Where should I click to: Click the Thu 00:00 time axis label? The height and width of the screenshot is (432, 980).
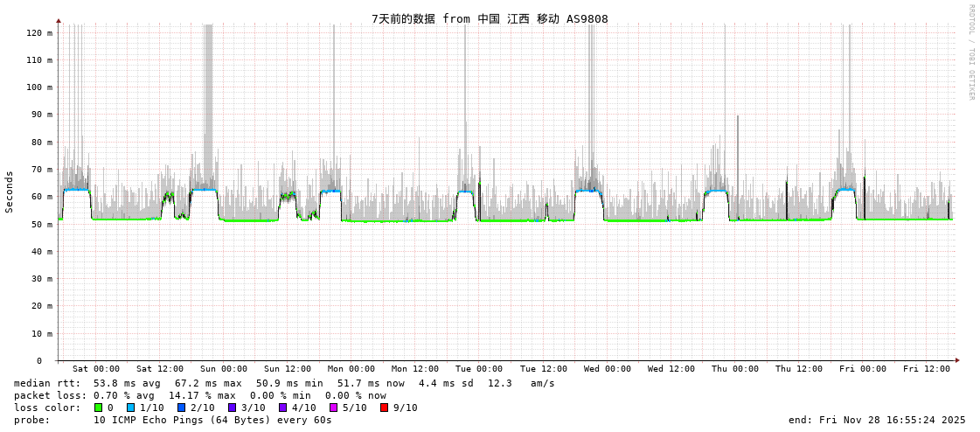pos(735,369)
